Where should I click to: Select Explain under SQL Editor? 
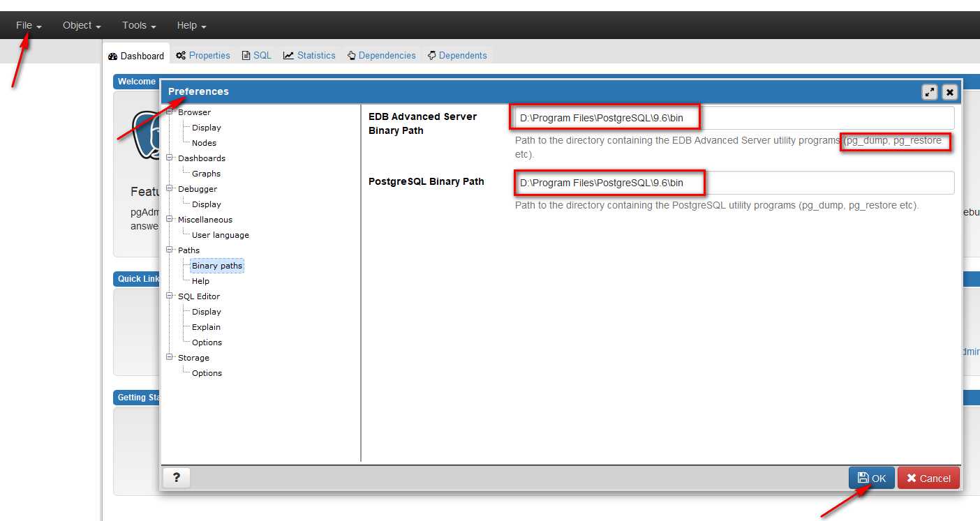pyautogui.click(x=207, y=327)
